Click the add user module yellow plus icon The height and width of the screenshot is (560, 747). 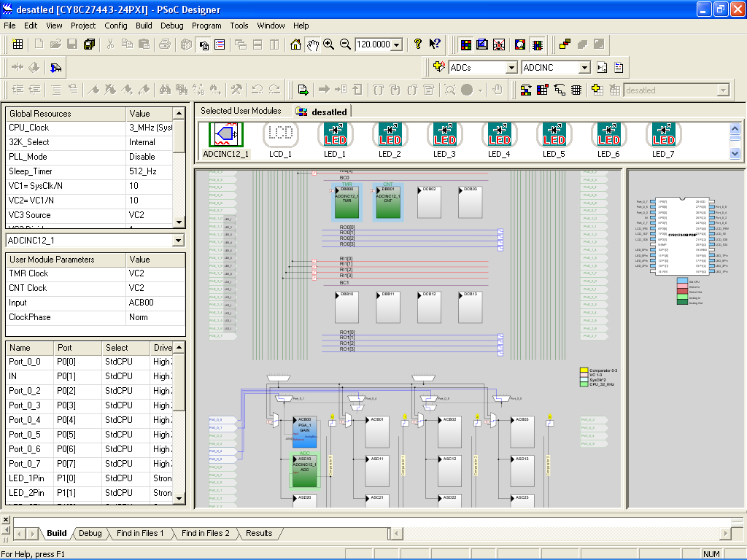click(x=438, y=67)
